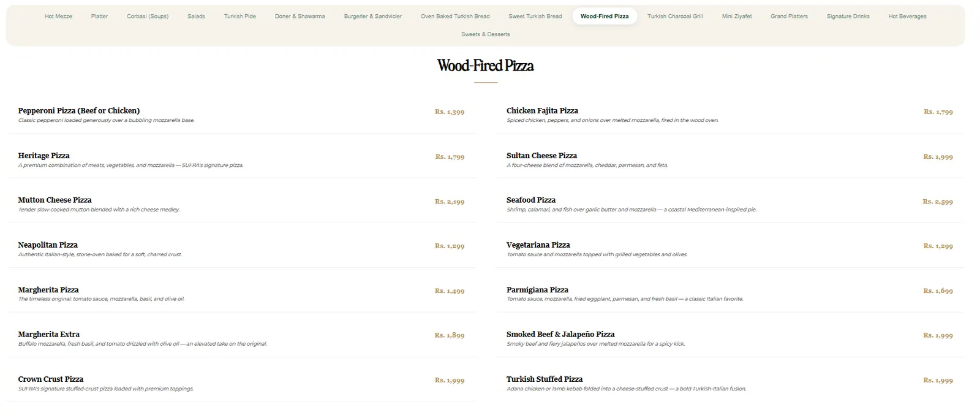Viewport: 980px width, 418px height.
Task: Click the Heritage Pizza description text
Action: (x=130, y=165)
